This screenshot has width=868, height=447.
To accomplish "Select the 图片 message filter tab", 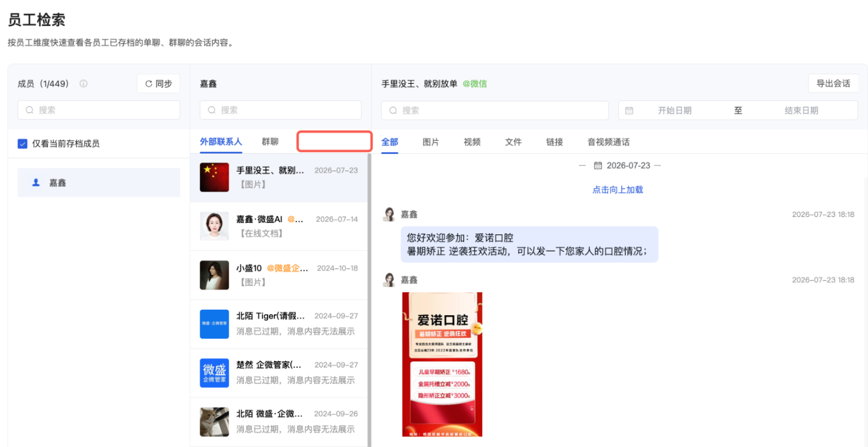I will tap(431, 142).
